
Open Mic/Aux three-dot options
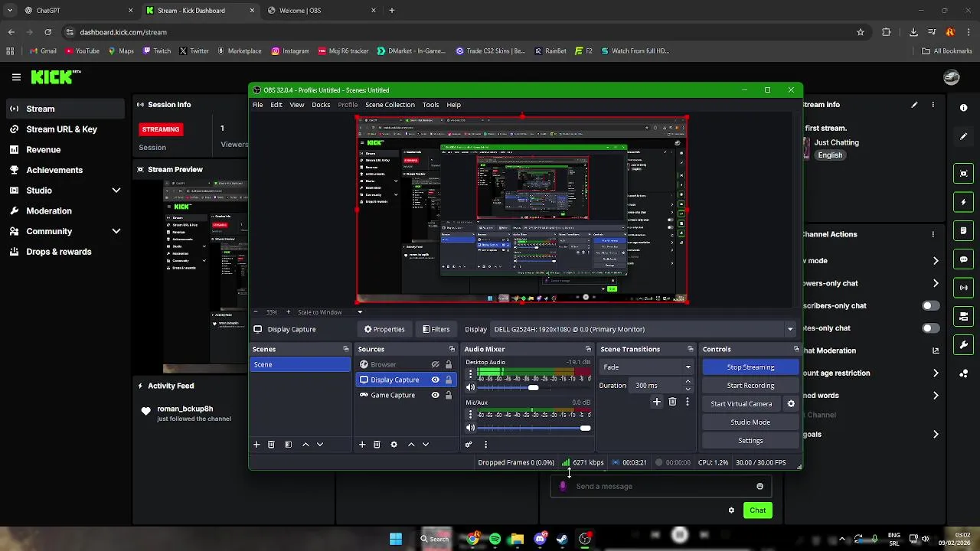coord(470,415)
